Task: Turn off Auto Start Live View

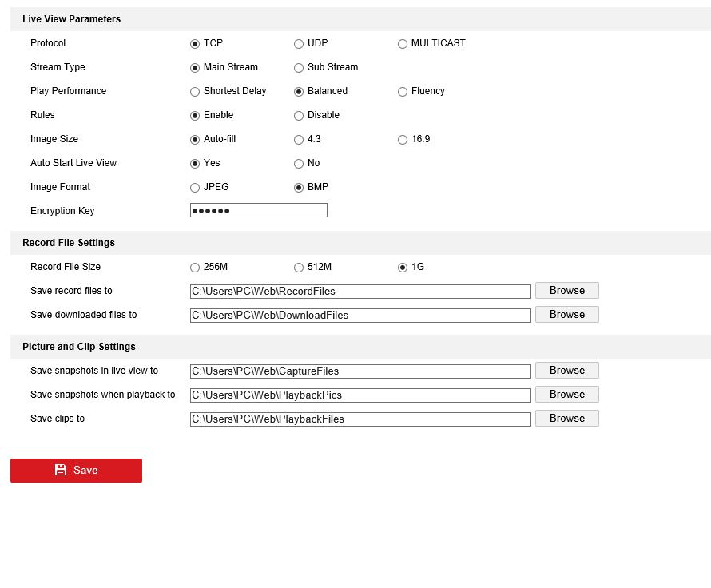Action: 299,164
